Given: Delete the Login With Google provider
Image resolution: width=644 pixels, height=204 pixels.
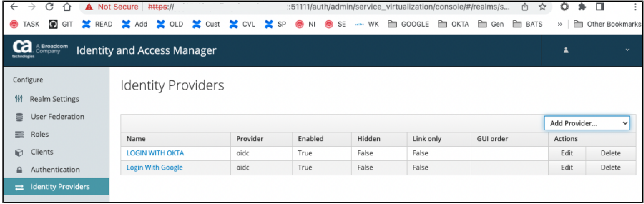Looking at the screenshot, I should click(610, 168).
